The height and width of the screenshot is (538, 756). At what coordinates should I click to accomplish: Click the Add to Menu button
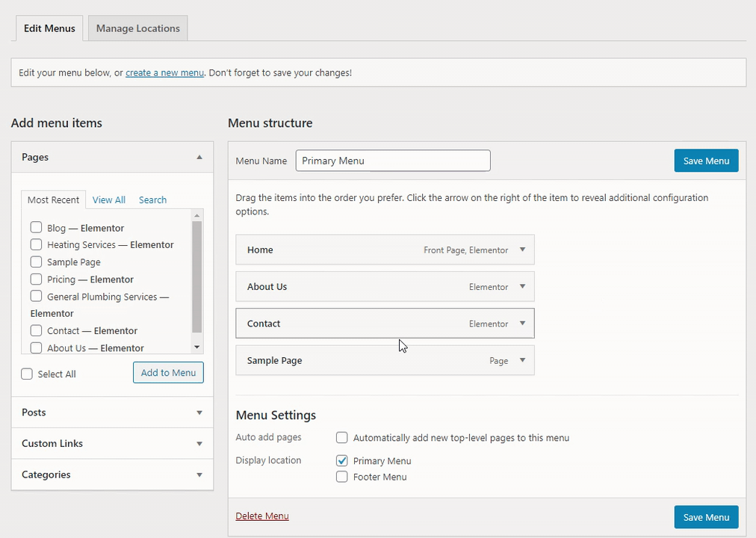coord(168,373)
